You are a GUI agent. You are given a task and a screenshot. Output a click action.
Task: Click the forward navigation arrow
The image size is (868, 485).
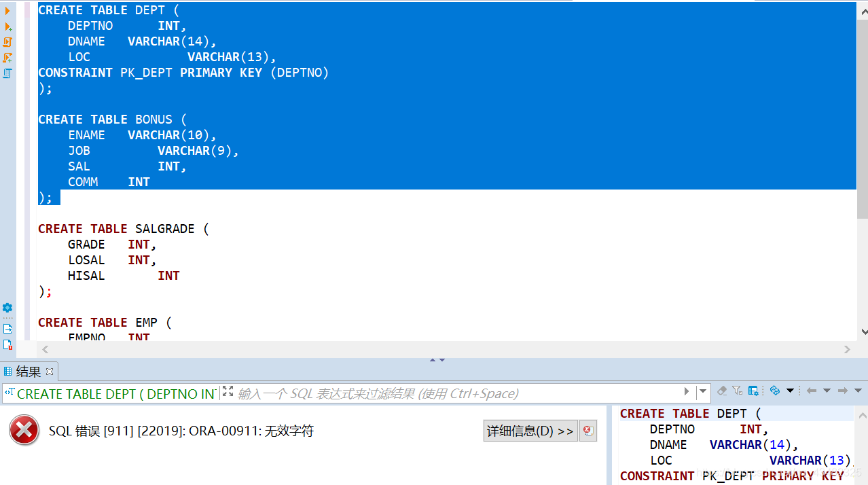843,391
